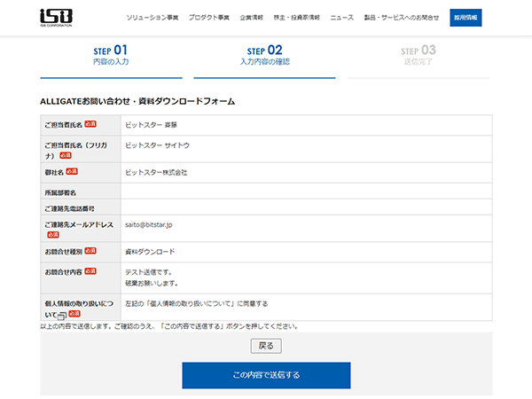Click the ISB Corporation logo

tap(55, 17)
